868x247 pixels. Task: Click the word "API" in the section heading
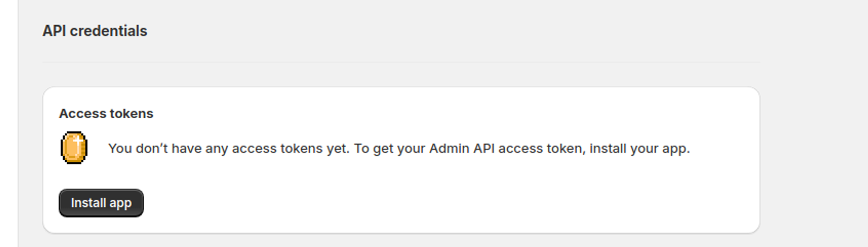[54, 31]
